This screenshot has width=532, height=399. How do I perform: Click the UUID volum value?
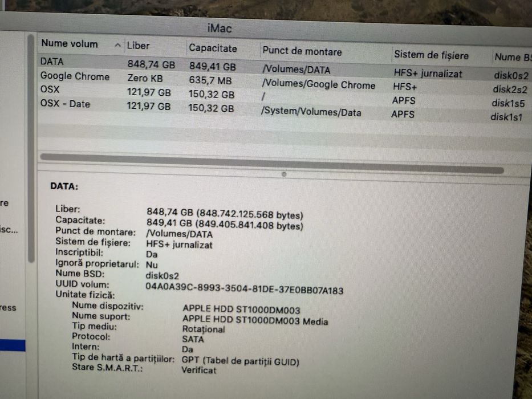click(244, 288)
